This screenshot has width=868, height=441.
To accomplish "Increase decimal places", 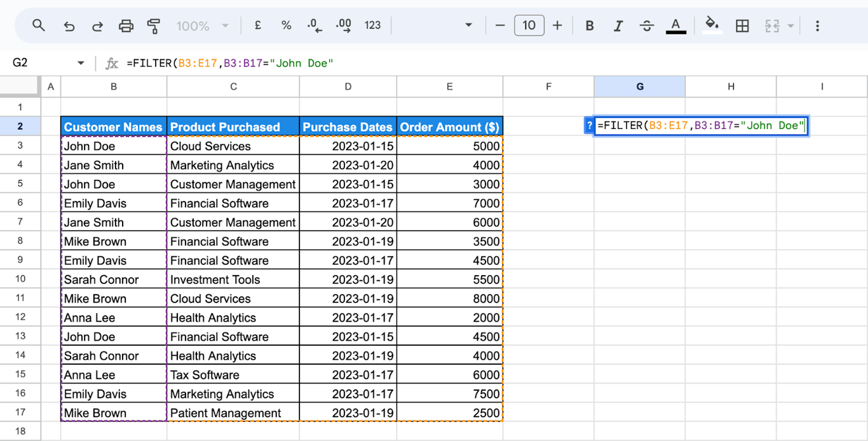I will pos(343,25).
